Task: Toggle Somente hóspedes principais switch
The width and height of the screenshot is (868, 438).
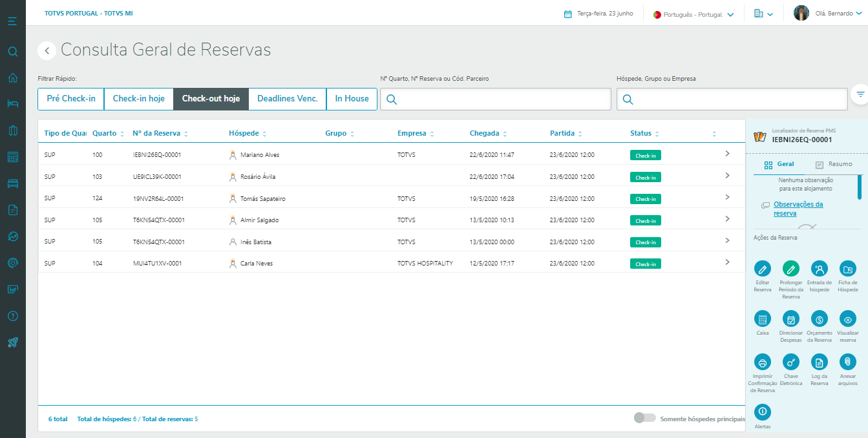Action: [644, 418]
